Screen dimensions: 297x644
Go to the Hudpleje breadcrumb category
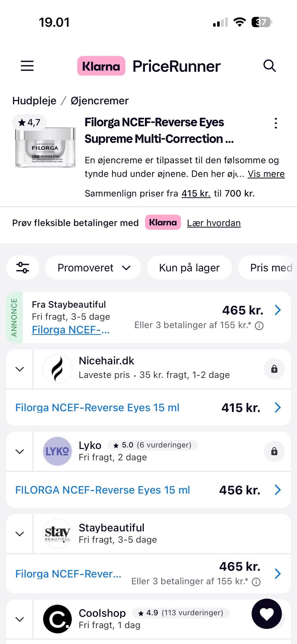tap(34, 101)
